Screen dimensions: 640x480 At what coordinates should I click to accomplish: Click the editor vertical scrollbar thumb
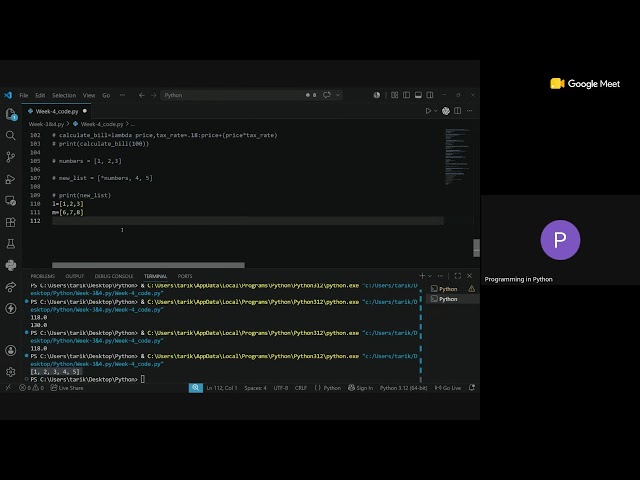[x=476, y=248]
